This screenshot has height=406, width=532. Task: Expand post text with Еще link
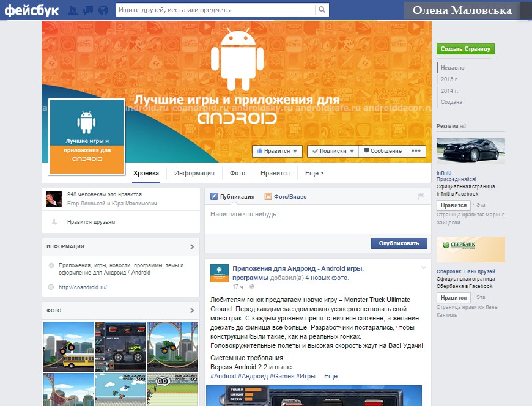[x=331, y=376]
